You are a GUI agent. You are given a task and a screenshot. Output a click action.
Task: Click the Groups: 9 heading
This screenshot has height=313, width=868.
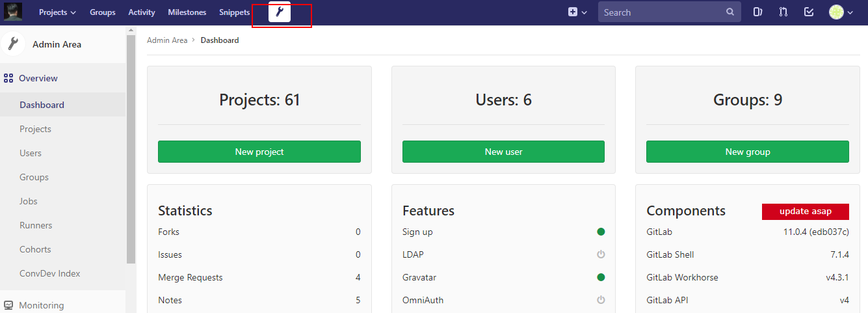(748, 100)
